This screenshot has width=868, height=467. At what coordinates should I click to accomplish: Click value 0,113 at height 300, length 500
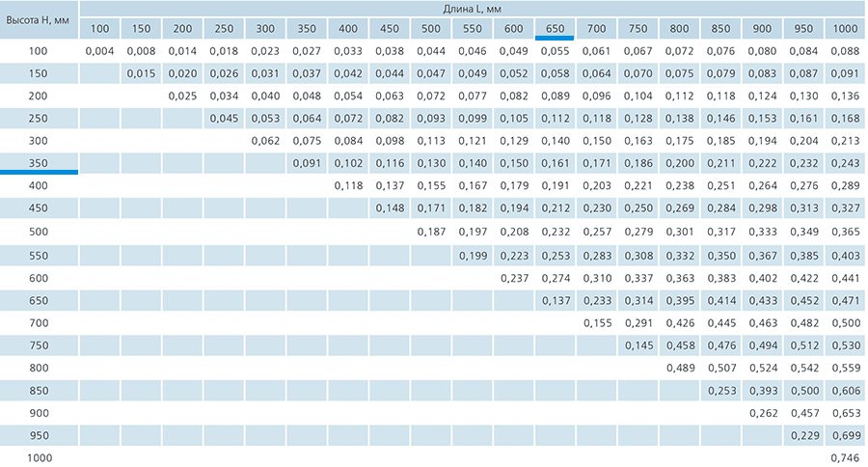pyautogui.click(x=431, y=141)
